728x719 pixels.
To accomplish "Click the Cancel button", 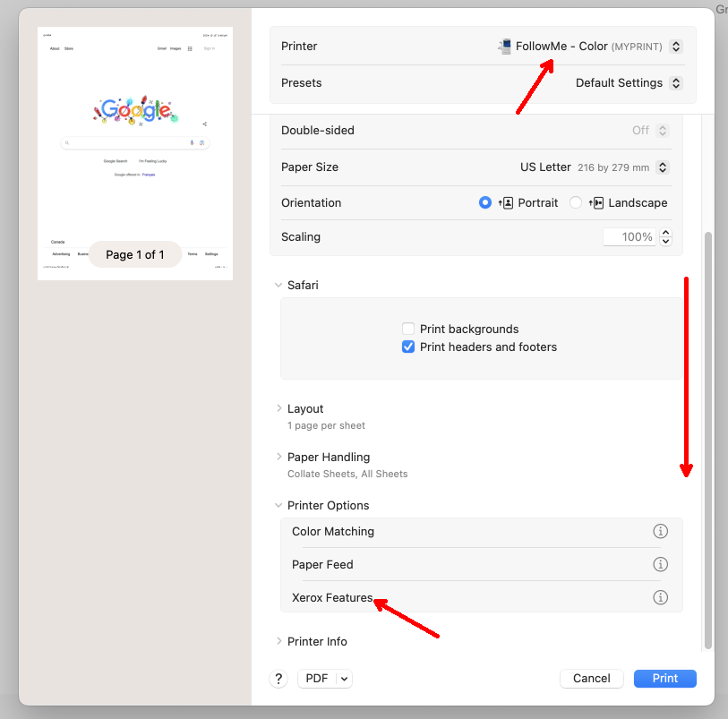I will [x=591, y=679].
